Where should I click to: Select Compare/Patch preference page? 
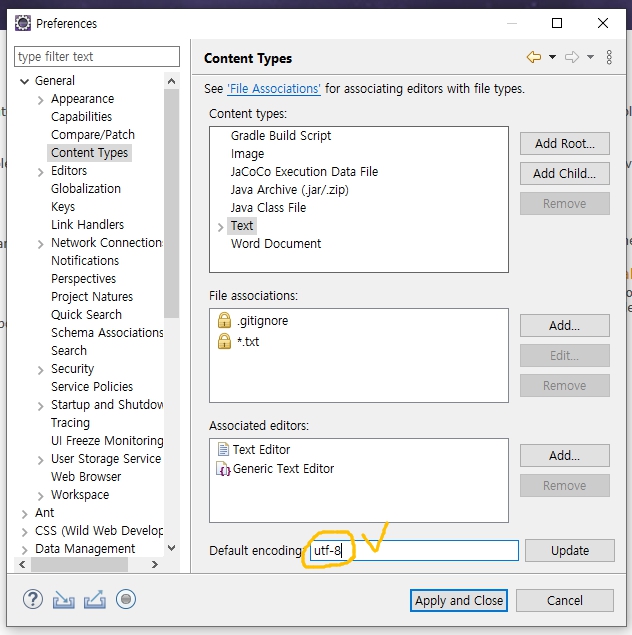point(93,134)
